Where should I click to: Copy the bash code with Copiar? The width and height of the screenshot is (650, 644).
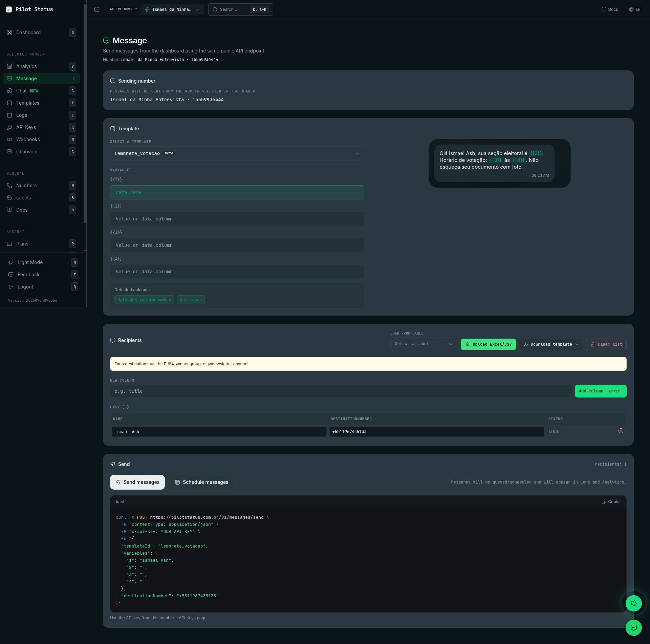(611, 502)
